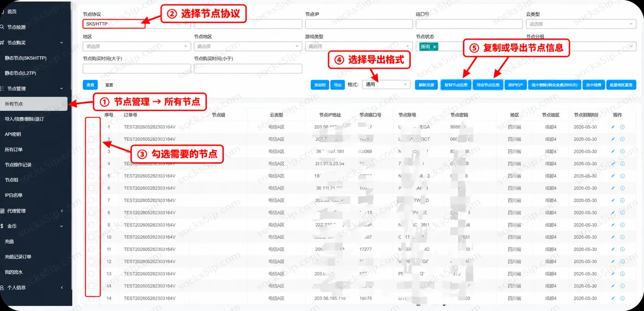
Task: Tick the checkbox for row 8
Action: point(92,213)
